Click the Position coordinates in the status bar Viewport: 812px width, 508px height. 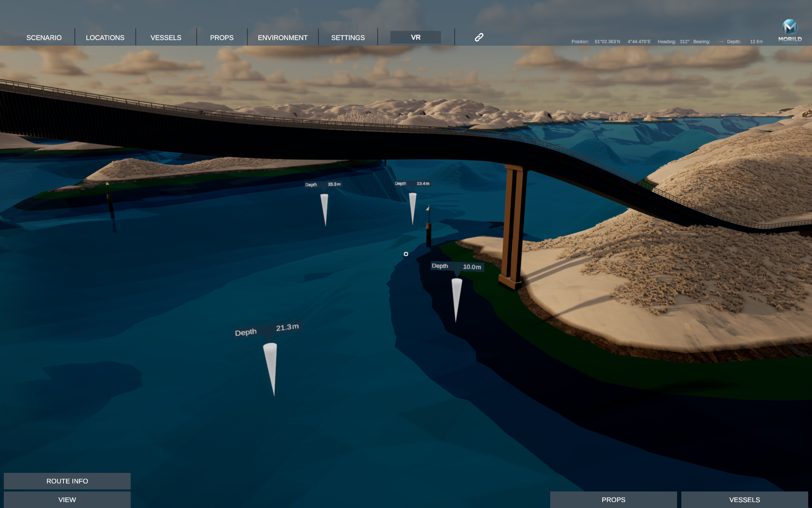(622, 41)
